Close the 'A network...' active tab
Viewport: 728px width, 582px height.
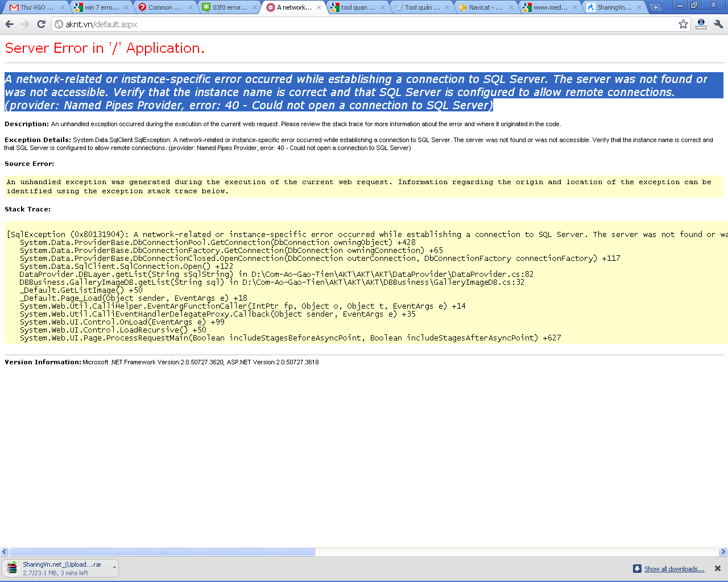click(x=318, y=7)
